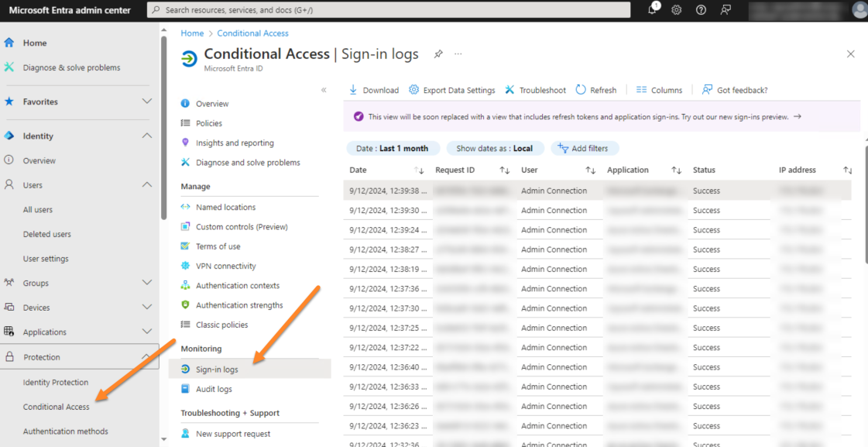Click the Download arrow icon
The image size is (868, 447).
point(353,90)
